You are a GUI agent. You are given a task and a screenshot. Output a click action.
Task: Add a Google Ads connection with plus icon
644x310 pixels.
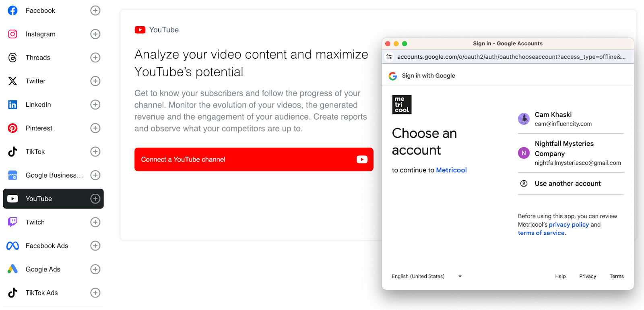tap(95, 269)
